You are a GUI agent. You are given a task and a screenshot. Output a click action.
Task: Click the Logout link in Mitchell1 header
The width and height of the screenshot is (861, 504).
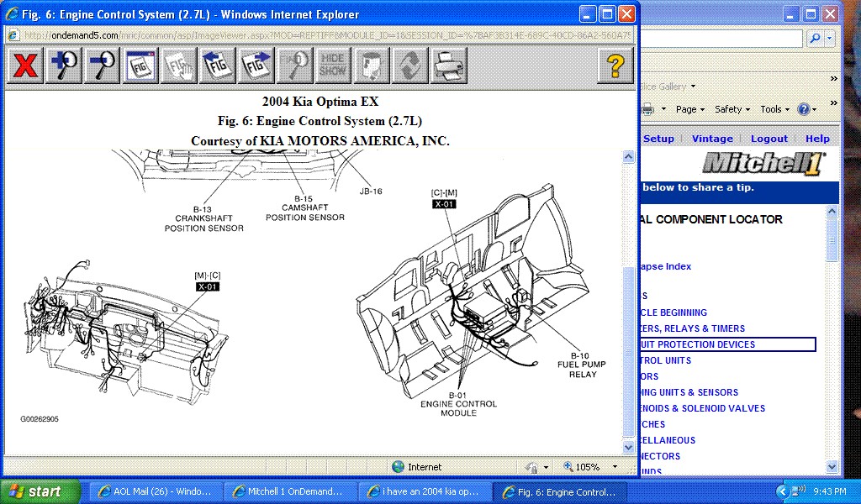[x=769, y=139]
